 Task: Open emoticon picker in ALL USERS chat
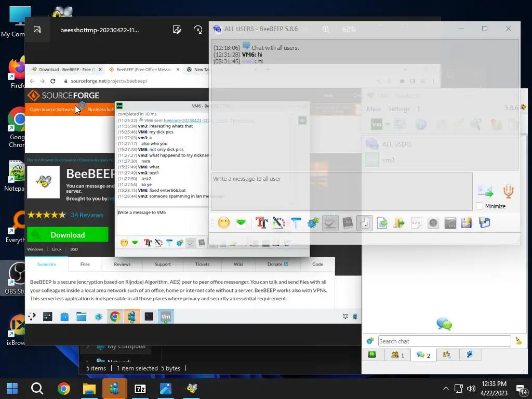pos(223,223)
